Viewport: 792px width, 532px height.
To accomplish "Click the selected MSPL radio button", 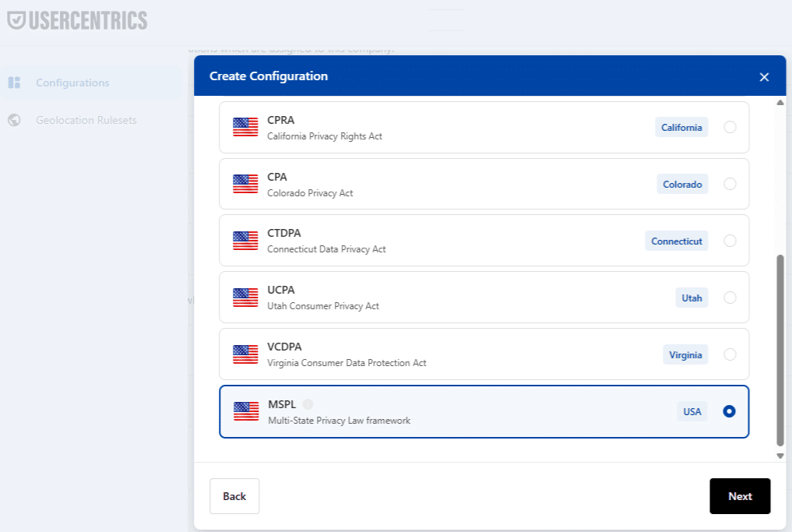I will click(x=729, y=411).
